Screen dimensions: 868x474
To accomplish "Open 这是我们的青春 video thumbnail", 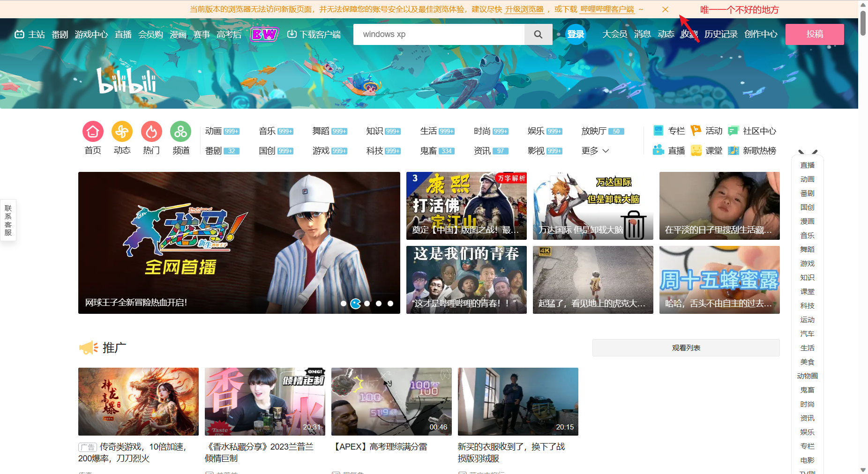I will coord(466,280).
